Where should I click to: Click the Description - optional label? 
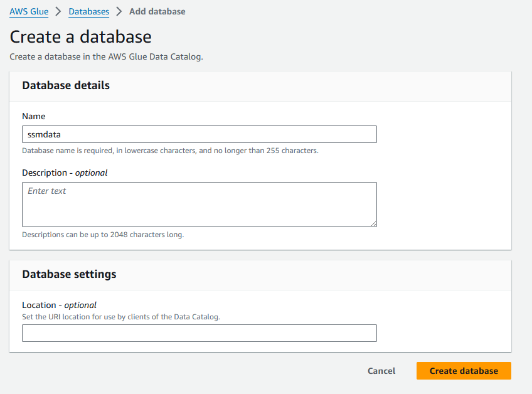click(65, 173)
